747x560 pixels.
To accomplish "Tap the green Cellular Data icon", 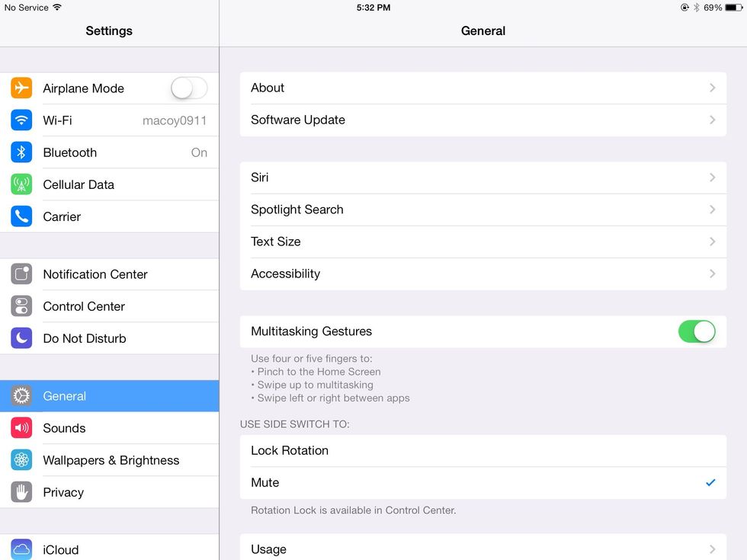I will [x=21, y=184].
